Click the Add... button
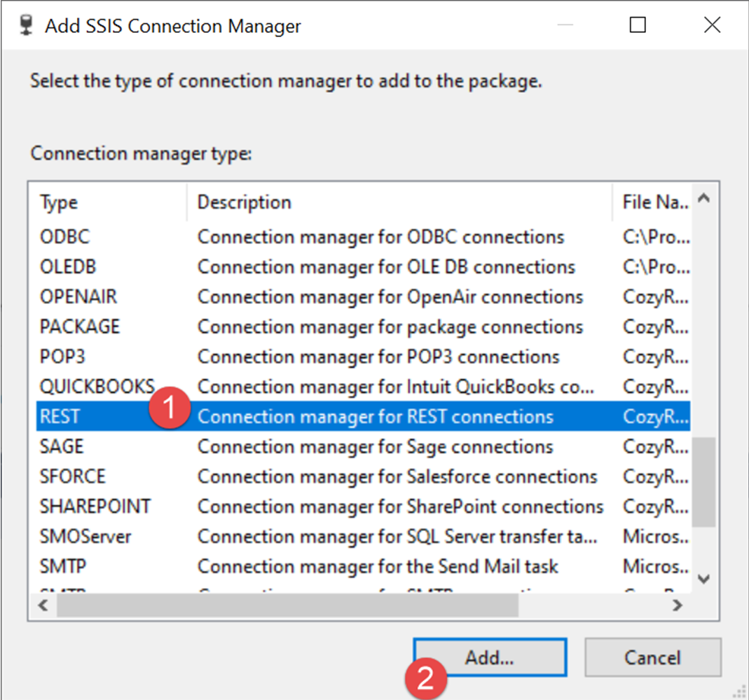This screenshot has height=700, width=749. coord(489,657)
